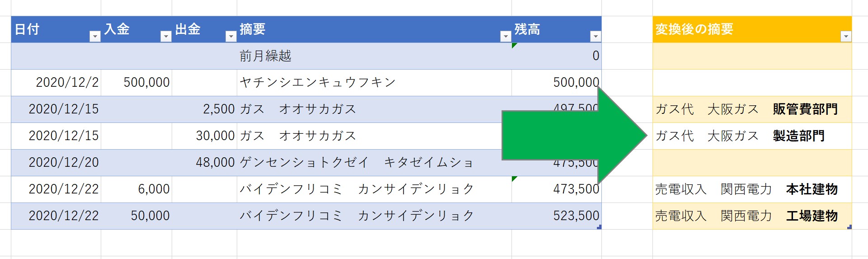Open the 変換後の摘要 filter dropdown
Image resolution: width=868 pixels, height=259 pixels.
click(846, 37)
